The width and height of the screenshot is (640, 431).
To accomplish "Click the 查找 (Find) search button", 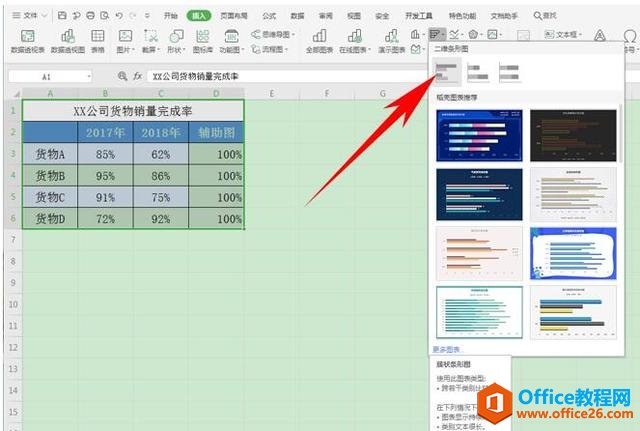I will [545, 16].
